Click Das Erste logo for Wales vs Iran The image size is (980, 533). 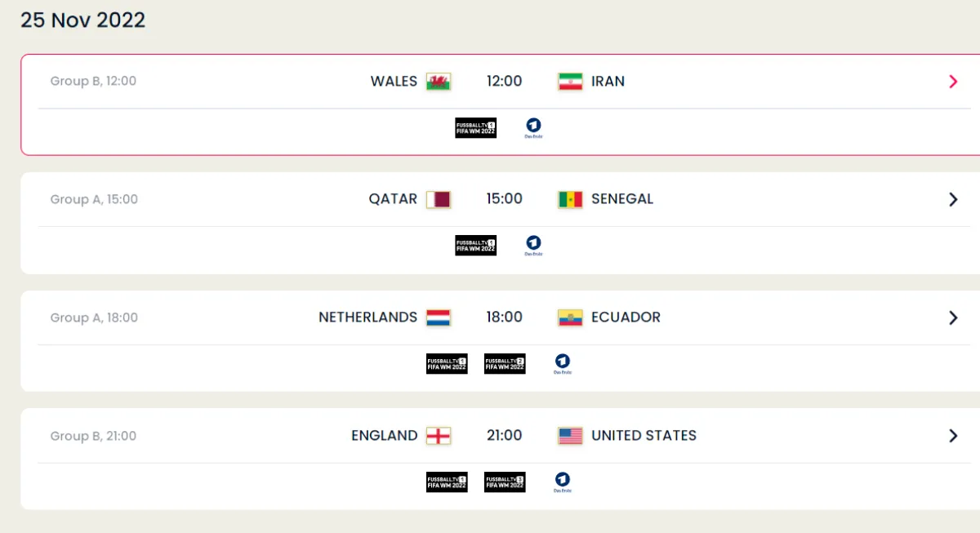[533, 127]
